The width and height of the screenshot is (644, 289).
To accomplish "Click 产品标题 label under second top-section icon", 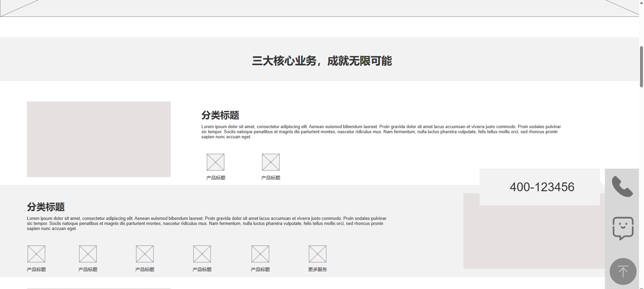I will [271, 178].
